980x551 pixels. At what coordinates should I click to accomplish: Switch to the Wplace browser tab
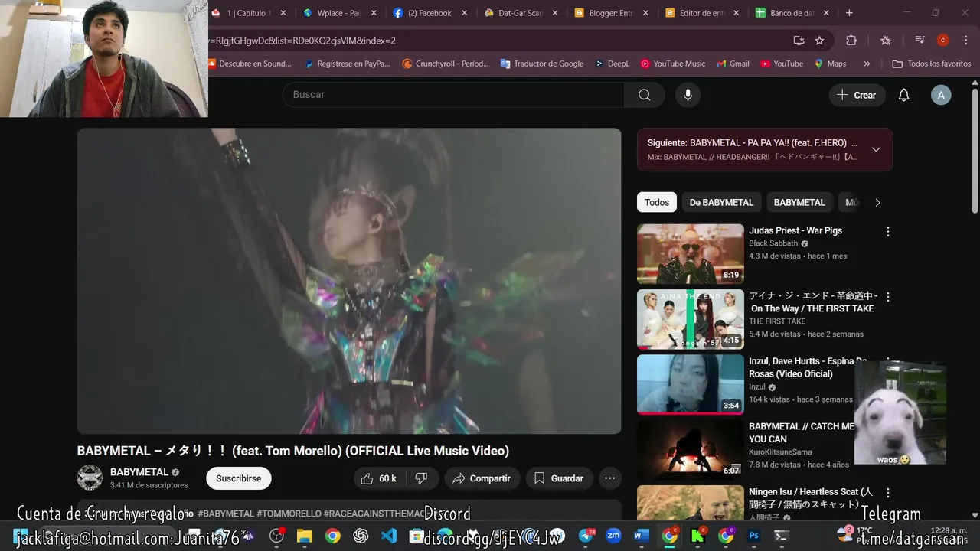339,13
